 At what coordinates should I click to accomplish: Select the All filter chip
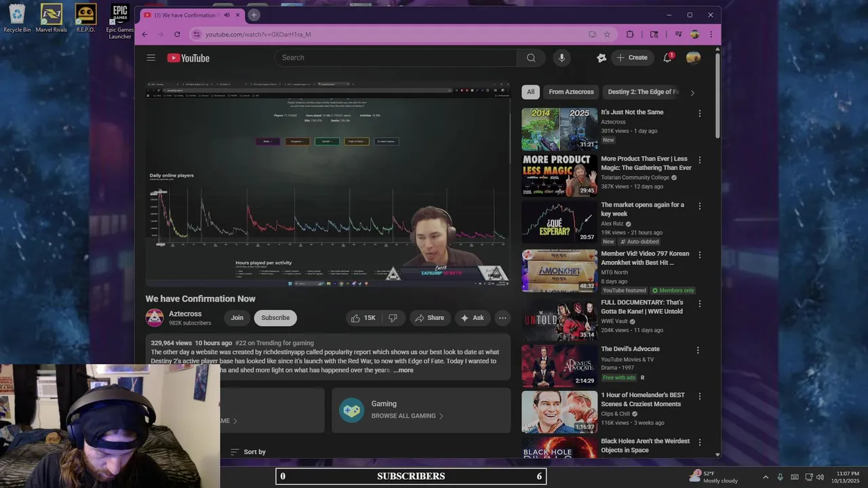[x=530, y=92]
